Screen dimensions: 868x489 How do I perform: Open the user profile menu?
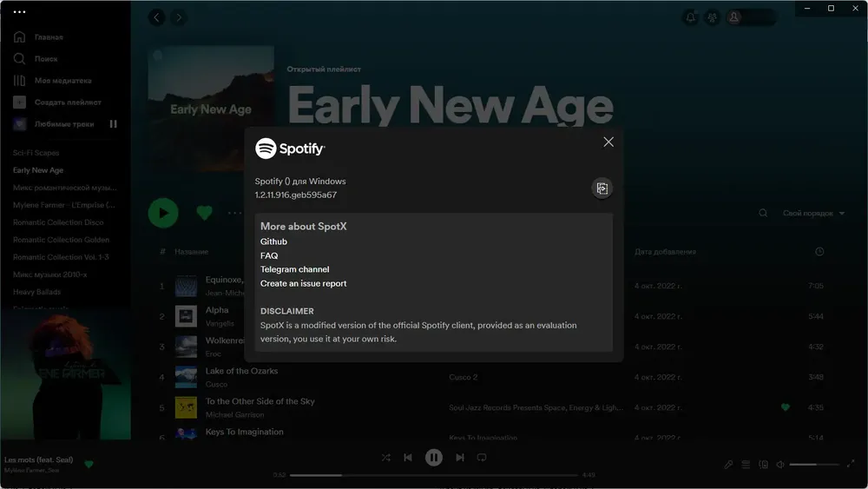click(x=751, y=17)
